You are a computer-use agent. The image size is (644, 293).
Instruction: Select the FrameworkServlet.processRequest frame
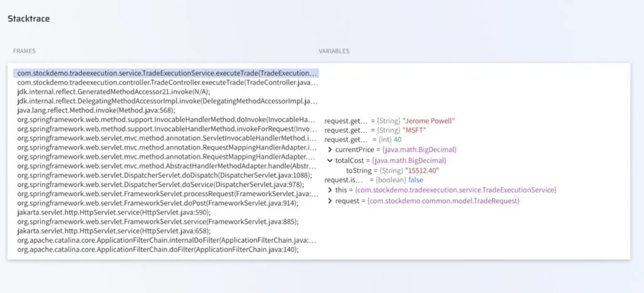pyautogui.click(x=167, y=194)
